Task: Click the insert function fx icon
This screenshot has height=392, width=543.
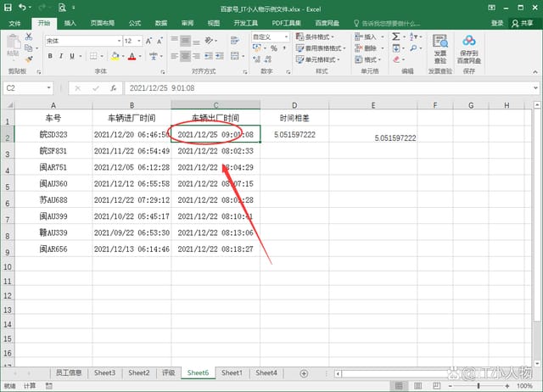Action: point(115,87)
